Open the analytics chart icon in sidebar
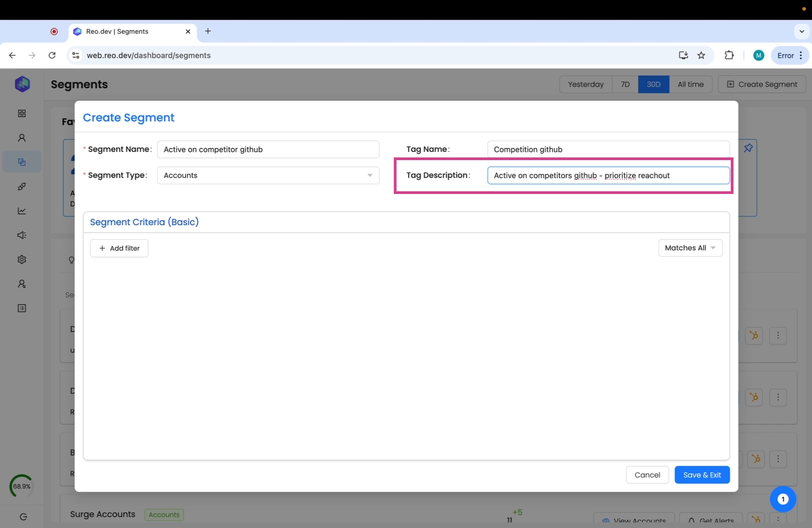The width and height of the screenshot is (812, 528). 22,211
